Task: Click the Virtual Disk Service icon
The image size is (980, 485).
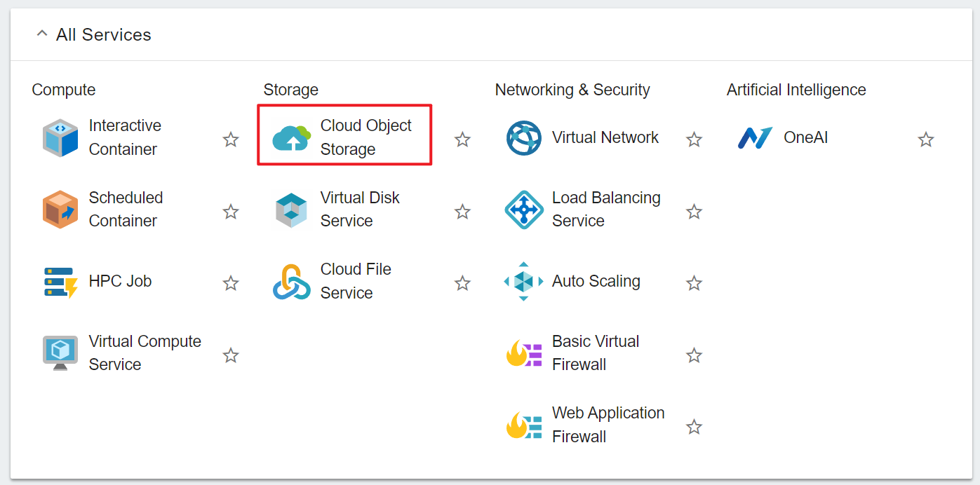Action: pyautogui.click(x=292, y=210)
